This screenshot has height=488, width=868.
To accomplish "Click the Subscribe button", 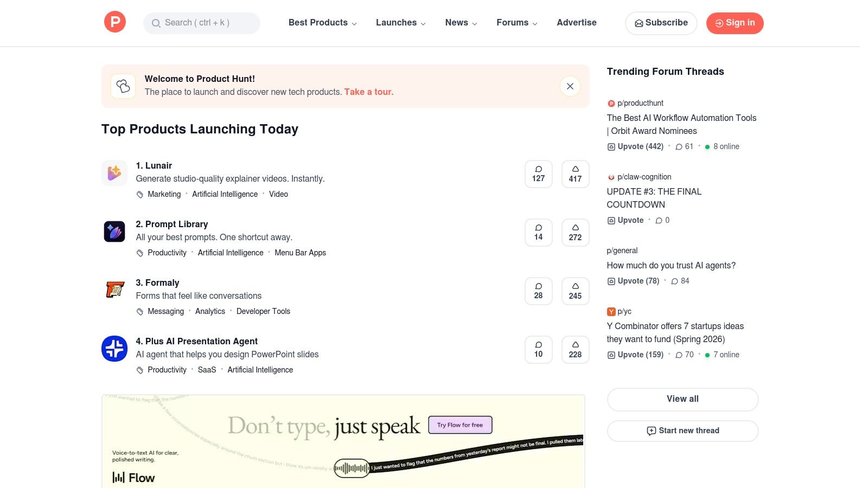I will pyautogui.click(x=661, y=23).
